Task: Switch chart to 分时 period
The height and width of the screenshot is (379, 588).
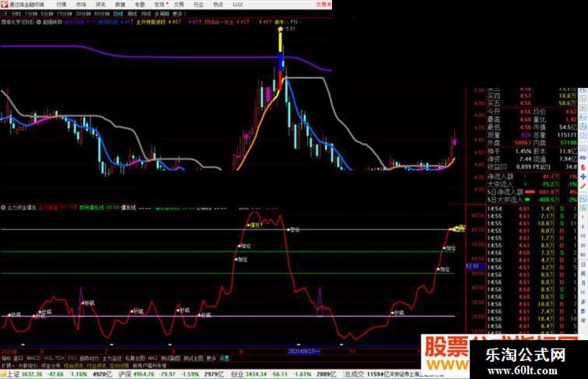Action: tap(16, 14)
